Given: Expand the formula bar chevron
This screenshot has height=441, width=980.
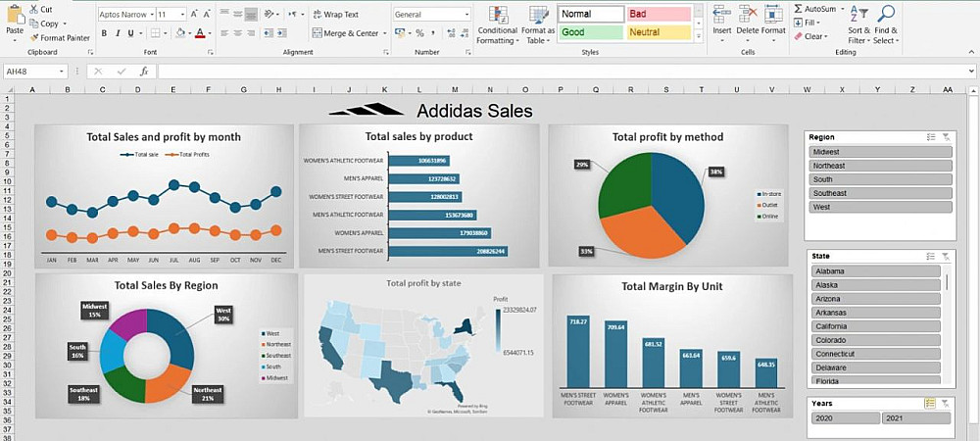Looking at the screenshot, I should (971, 72).
